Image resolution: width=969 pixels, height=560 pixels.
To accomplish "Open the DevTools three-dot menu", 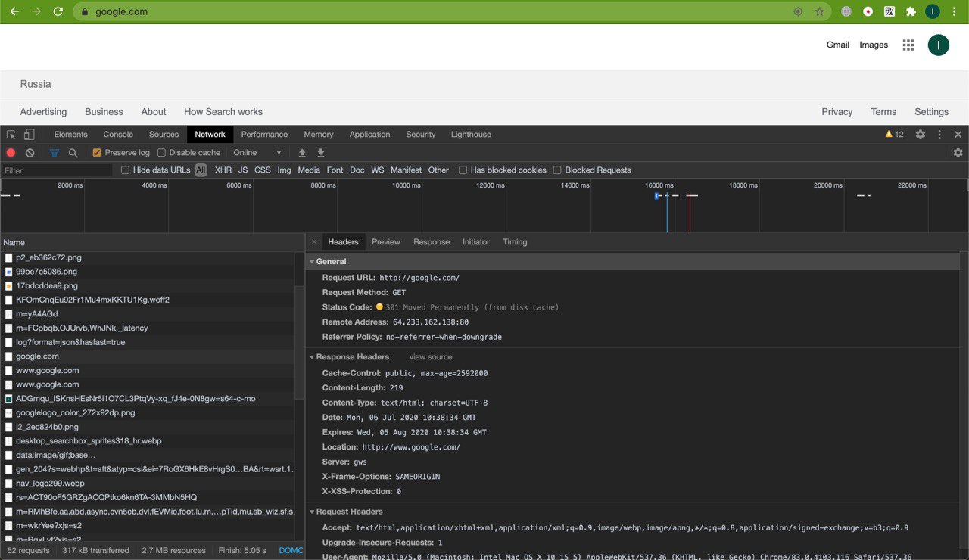I will 939,135.
